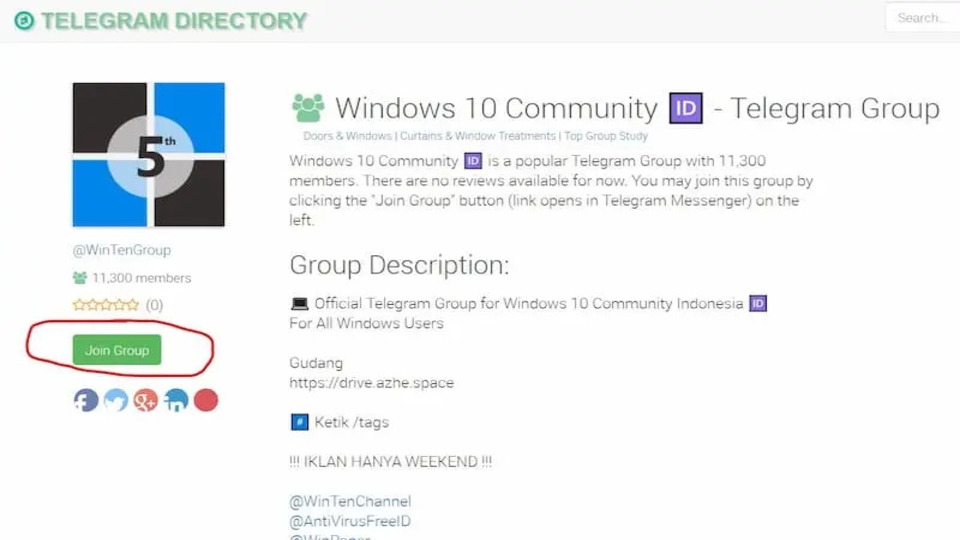Image resolution: width=960 pixels, height=540 pixels.
Task: Click the (0) review count
Action: point(154,305)
